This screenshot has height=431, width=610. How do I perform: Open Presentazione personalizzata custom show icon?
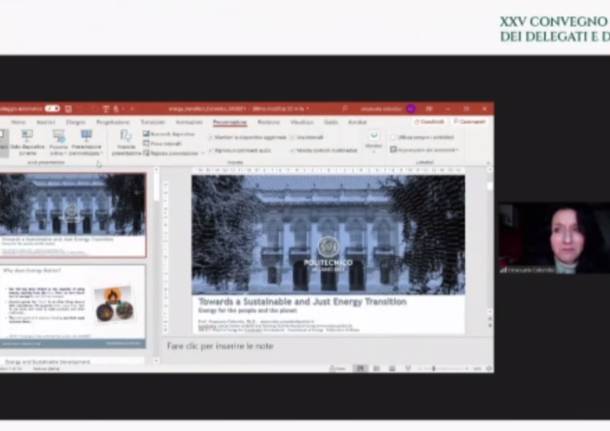click(x=85, y=139)
